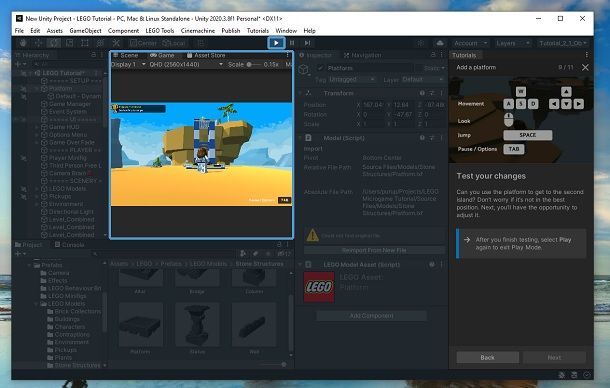Select Event System in the Hierarchy
610x388 pixels.
[x=68, y=112]
